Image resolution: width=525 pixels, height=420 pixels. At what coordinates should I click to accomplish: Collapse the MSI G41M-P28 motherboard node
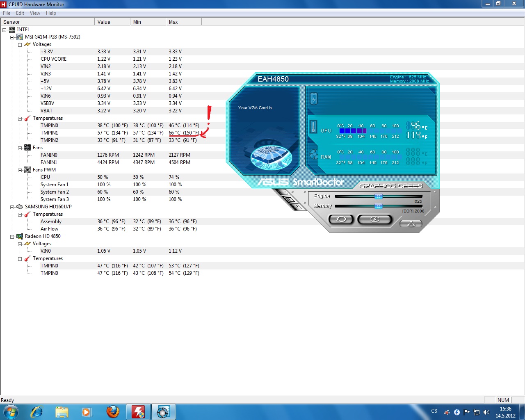(x=12, y=37)
